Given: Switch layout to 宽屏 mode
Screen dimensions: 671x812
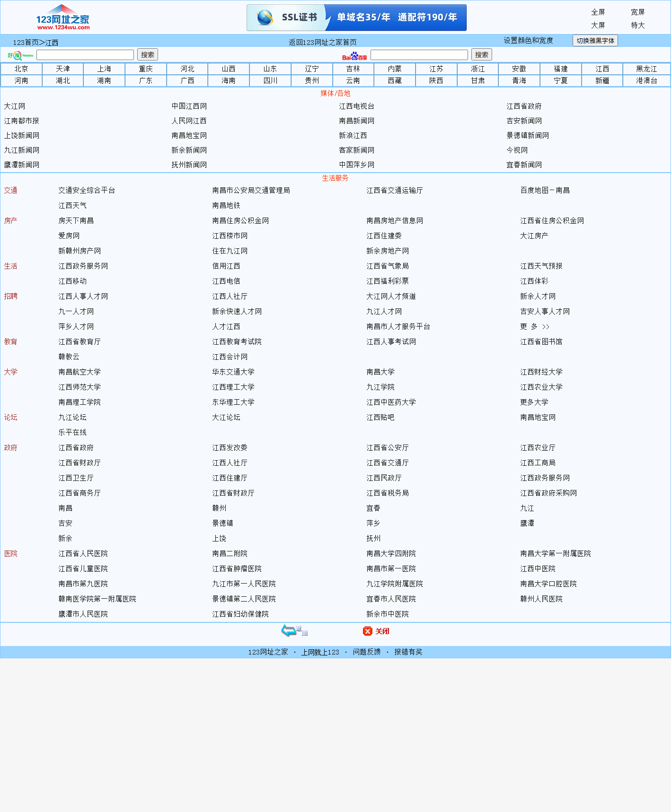Looking at the screenshot, I should tap(637, 12).
